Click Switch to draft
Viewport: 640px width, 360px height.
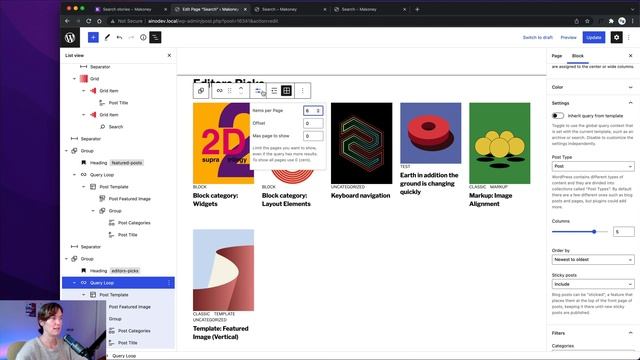538,38
